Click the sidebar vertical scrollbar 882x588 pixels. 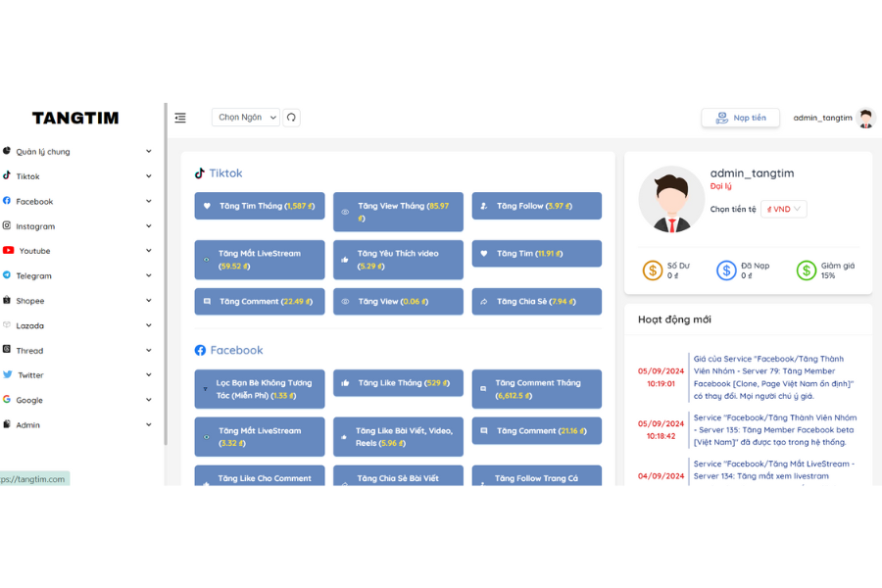[x=166, y=274]
